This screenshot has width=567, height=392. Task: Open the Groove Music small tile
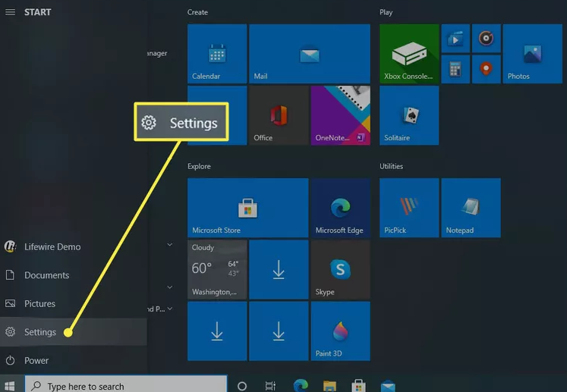point(486,39)
